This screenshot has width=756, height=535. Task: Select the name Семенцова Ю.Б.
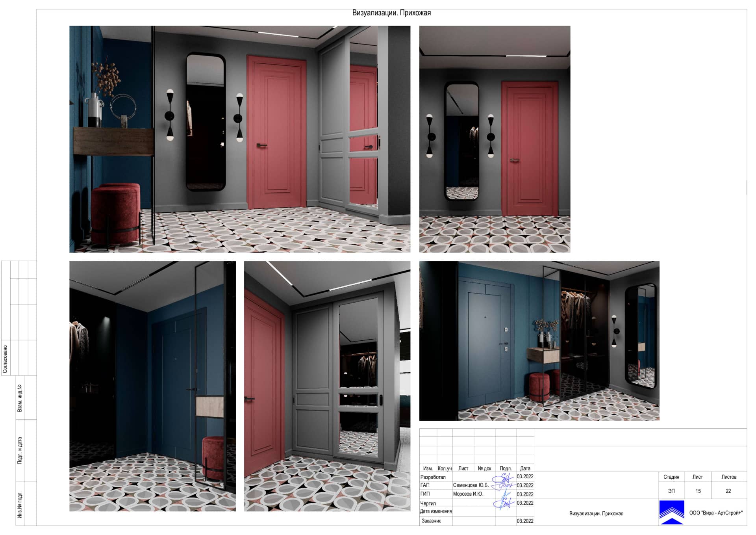coord(471,485)
